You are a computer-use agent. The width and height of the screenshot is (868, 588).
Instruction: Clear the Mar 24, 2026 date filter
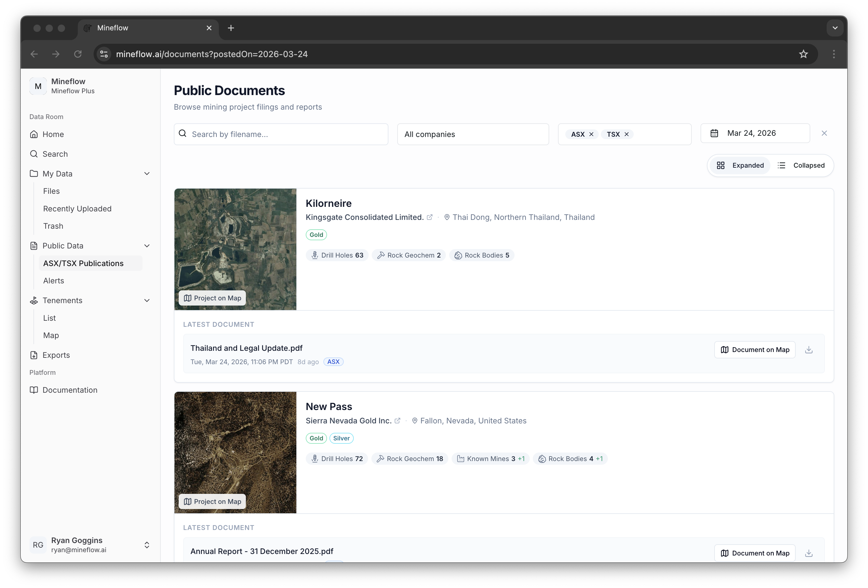(x=824, y=133)
